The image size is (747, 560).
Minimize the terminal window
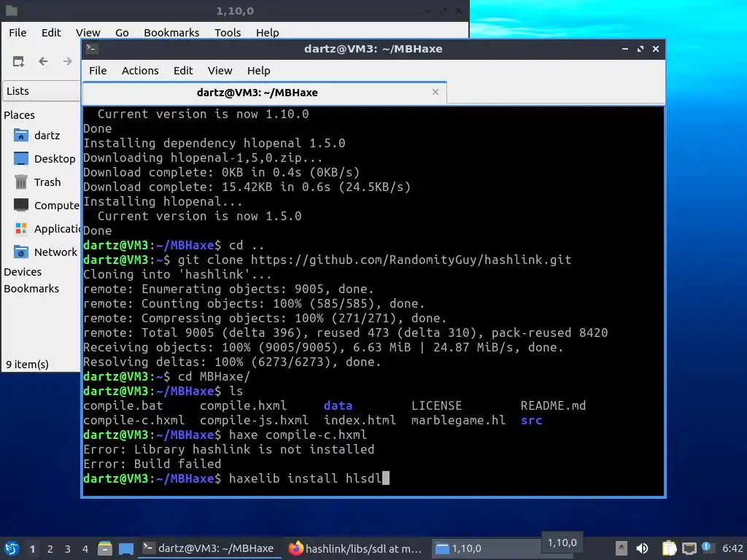(x=625, y=49)
